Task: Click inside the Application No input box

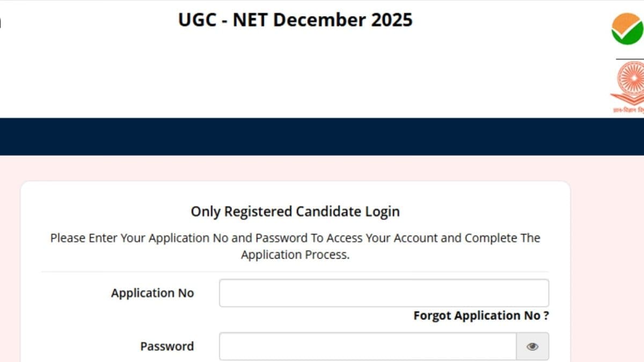Action: pyautogui.click(x=384, y=293)
